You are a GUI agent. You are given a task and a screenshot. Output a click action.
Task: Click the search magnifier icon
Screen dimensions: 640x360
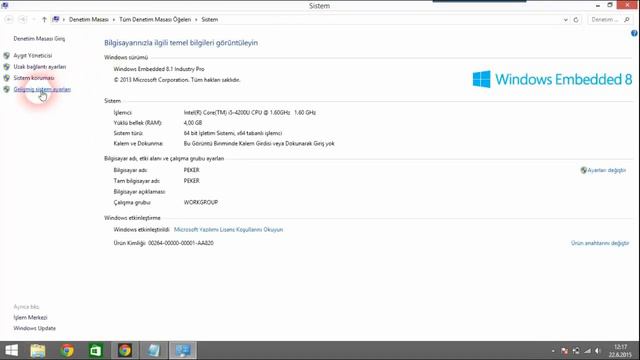pyautogui.click(x=627, y=20)
